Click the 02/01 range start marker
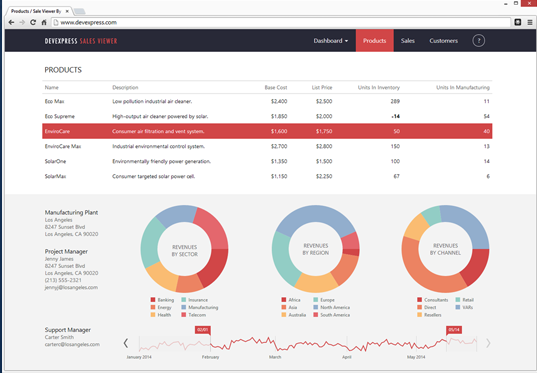537x373 pixels. [203, 330]
